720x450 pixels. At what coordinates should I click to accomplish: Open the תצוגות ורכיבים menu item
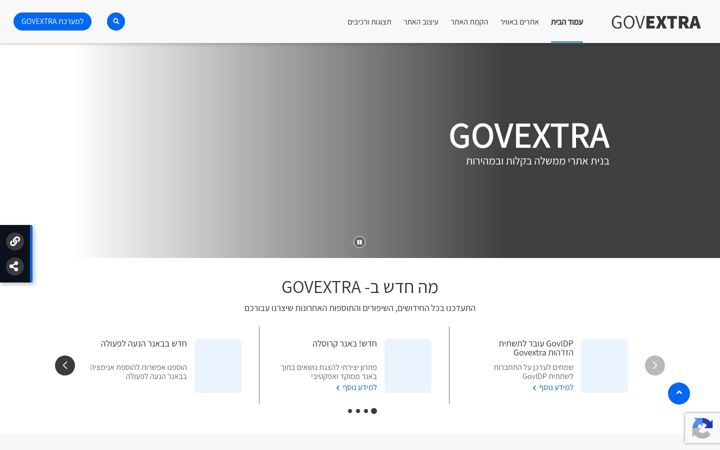[x=369, y=22]
